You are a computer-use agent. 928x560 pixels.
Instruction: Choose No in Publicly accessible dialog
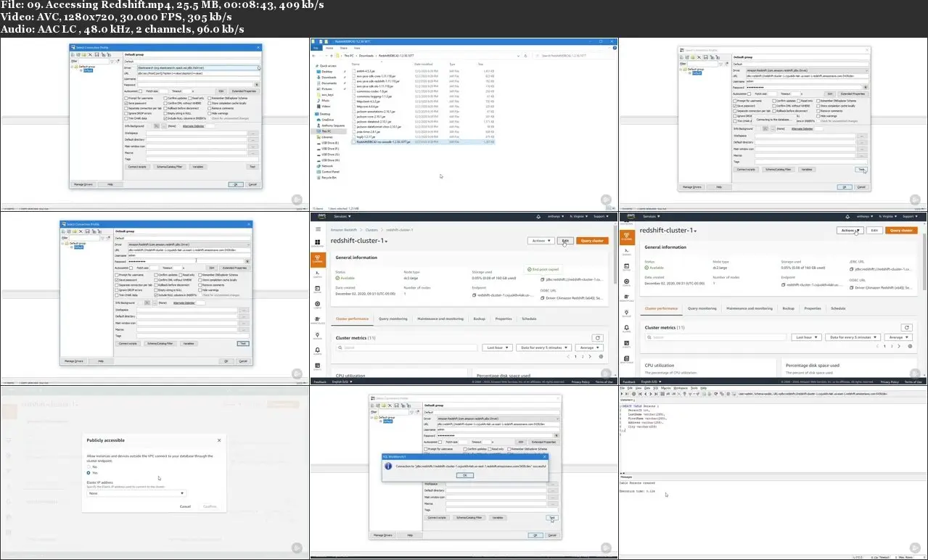pyautogui.click(x=89, y=466)
